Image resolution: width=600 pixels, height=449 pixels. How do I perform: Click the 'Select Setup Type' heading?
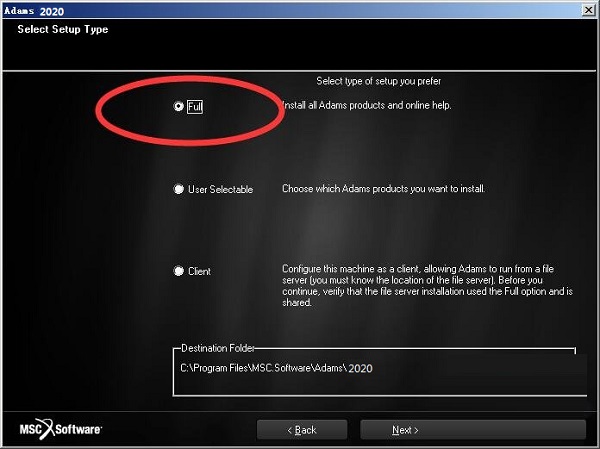click(63, 29)
